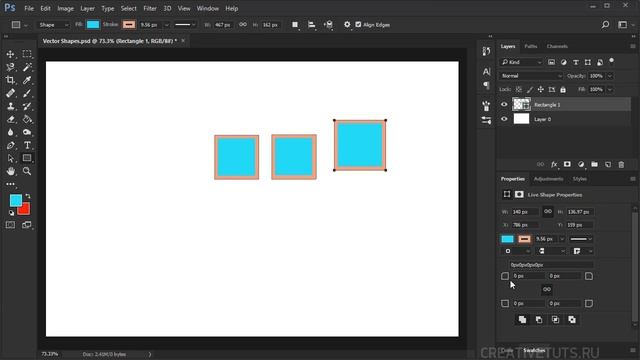The height and width of the screenshot is (360, 640).
Task: Hide the Layer 0 layer
Action: pyautogui.click(x=504, y=119)
